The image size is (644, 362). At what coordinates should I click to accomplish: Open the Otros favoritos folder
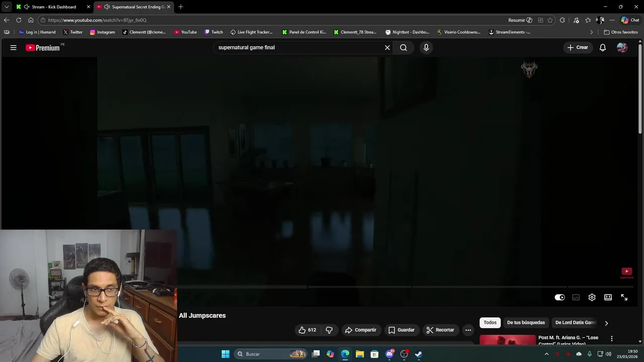(621, 32)
